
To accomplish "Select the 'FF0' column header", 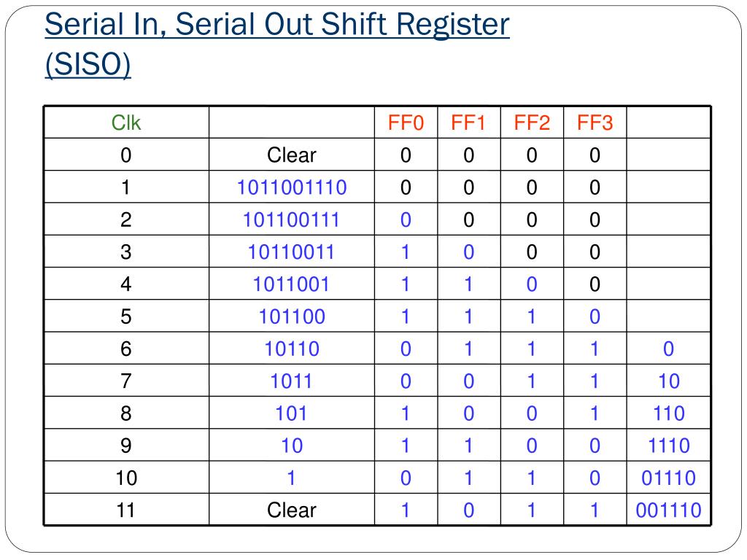I will click(x=406, y=122).
